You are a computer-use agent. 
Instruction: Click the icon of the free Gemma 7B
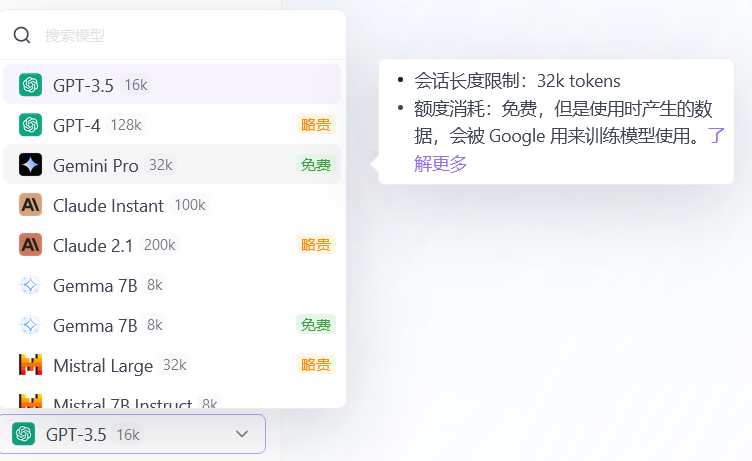30,325
